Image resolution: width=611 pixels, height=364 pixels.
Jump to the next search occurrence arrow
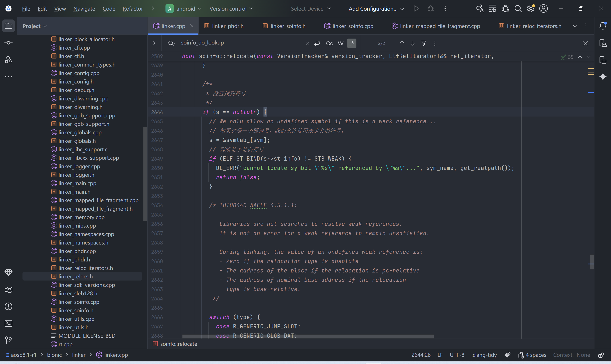pyautogui.click(x=413, y=43)
